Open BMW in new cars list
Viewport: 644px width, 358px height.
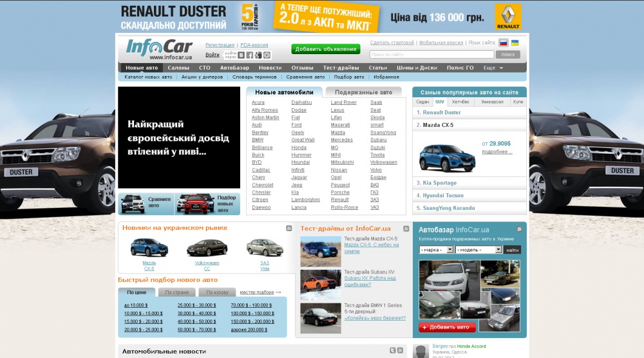(258, 140)
